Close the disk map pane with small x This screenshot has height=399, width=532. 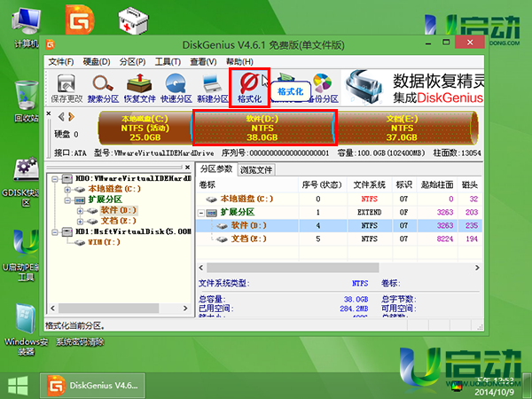tap(49, 113)
